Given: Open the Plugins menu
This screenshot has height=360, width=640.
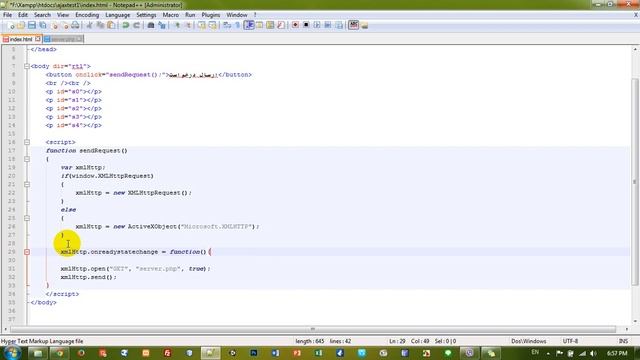Looking at the screenshot, I should pos(211,15).
